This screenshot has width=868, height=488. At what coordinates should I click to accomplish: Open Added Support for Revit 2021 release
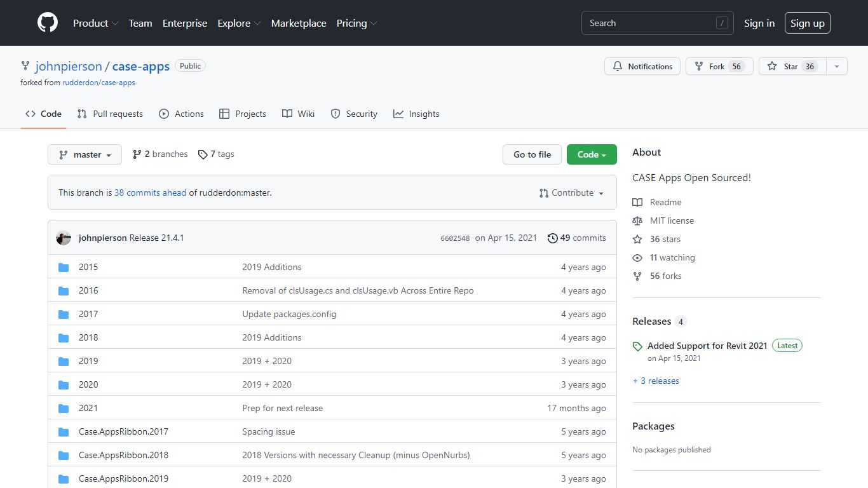pyautogui.click(x=707, y=346)
